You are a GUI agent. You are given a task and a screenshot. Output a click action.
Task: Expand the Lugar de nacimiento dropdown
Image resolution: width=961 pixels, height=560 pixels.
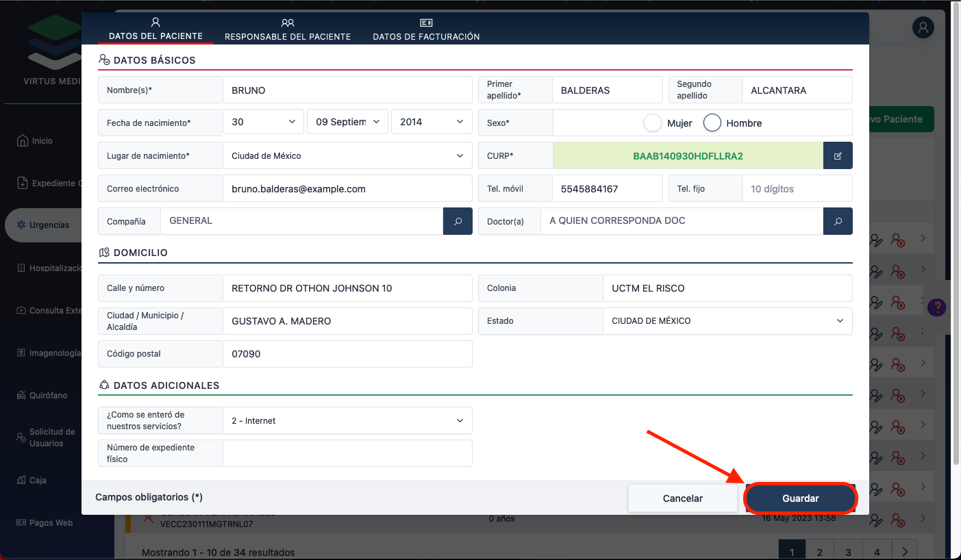point(347,156)
